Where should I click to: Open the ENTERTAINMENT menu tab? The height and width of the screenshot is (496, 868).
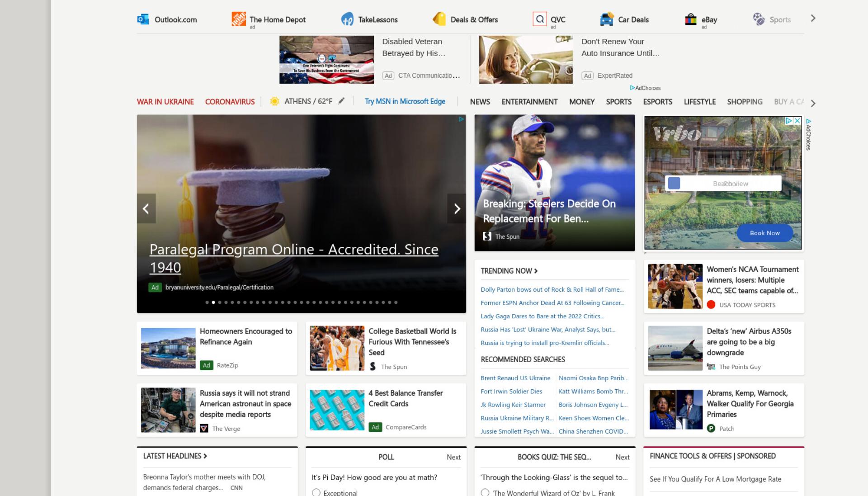point(529,102)
